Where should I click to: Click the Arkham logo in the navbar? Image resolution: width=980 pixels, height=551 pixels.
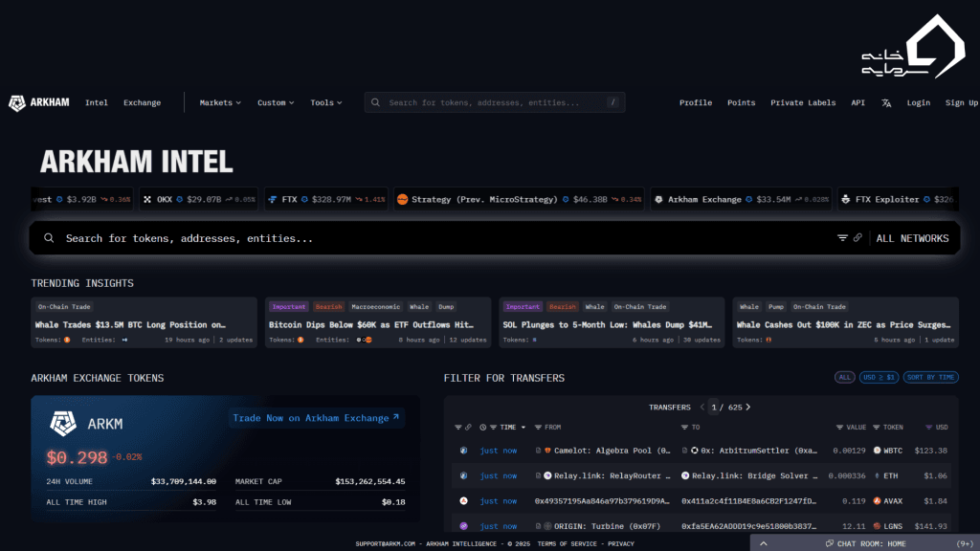coord(39,103)
